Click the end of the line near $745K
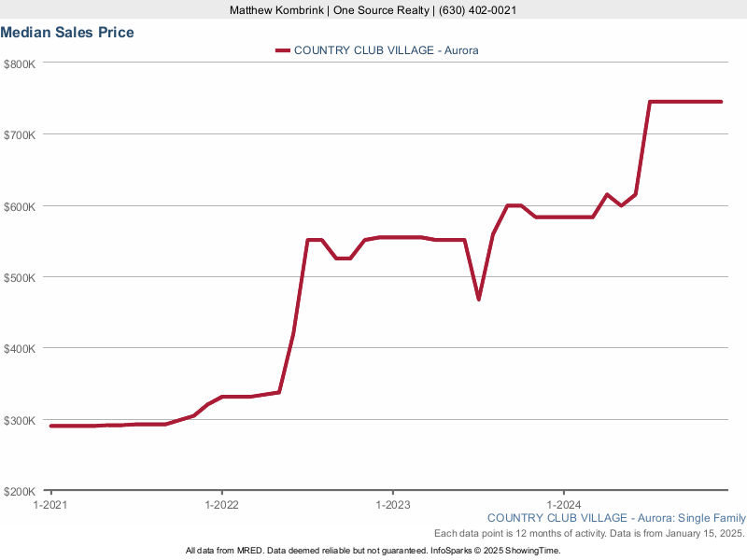Screen dimensions: 747x560 (721, 102)
